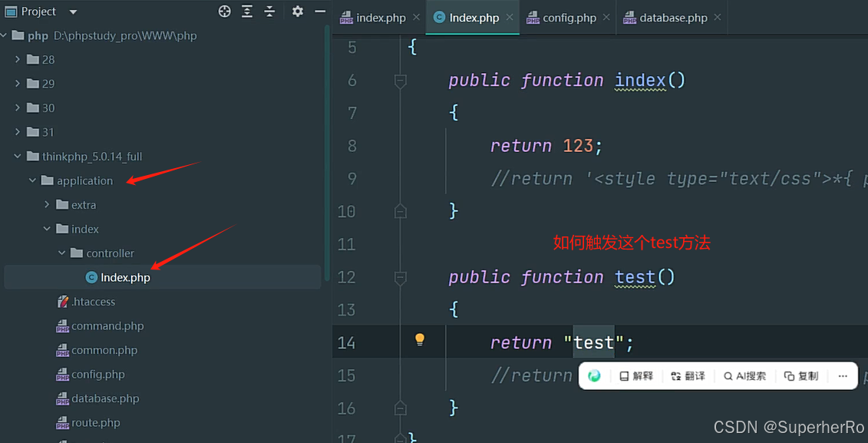Click line number 14 in the gutter

pos(346,342)
